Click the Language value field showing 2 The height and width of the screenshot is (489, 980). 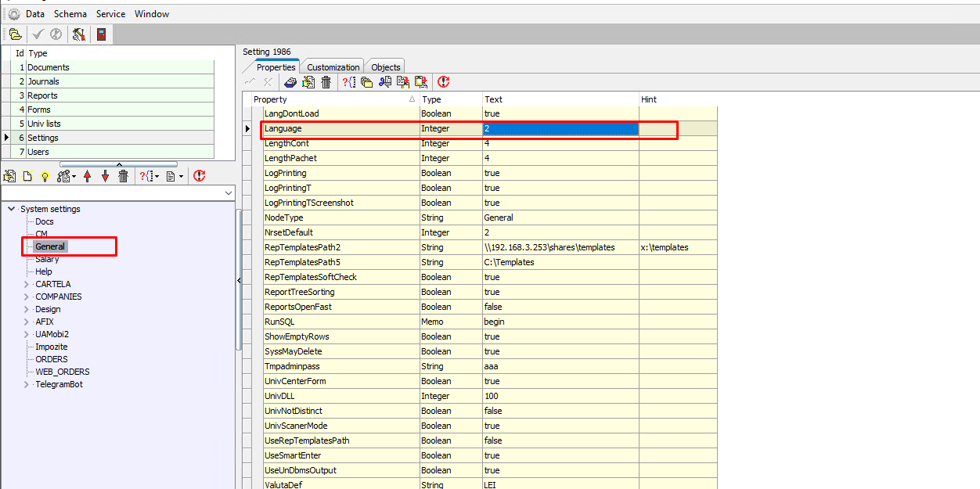point(560,128)
